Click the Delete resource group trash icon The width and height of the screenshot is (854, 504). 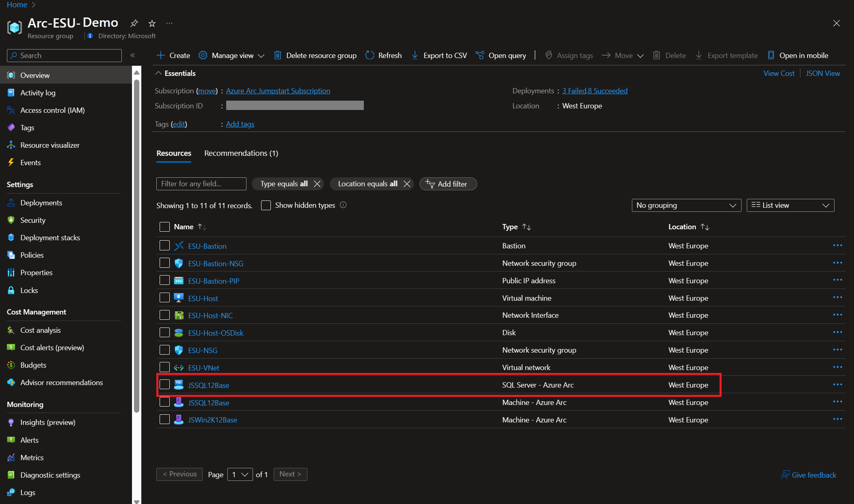(277, 55)
